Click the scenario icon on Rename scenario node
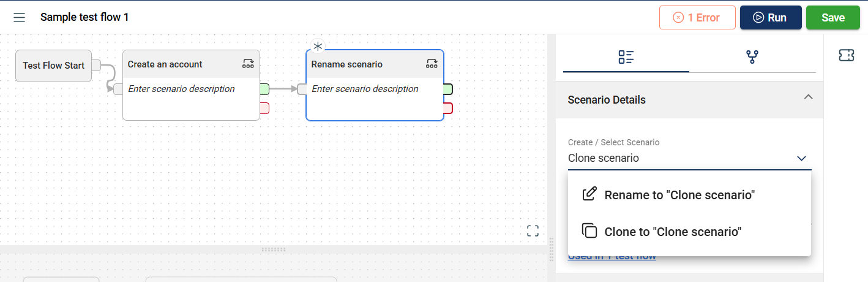The width and height of the screenshot is (868, 282). [432, 64]
